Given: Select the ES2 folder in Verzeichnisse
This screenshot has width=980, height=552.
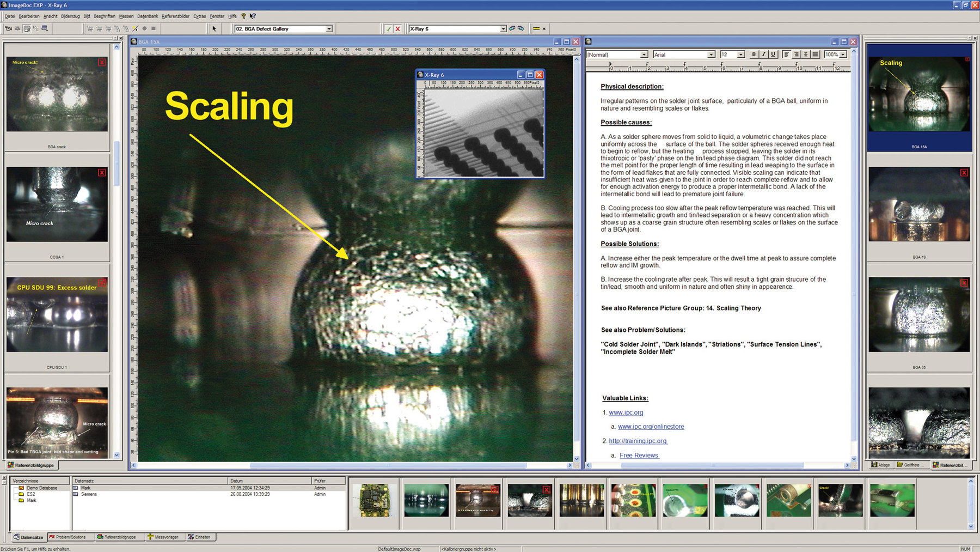Looking at the screenshot, I should 31,494.
